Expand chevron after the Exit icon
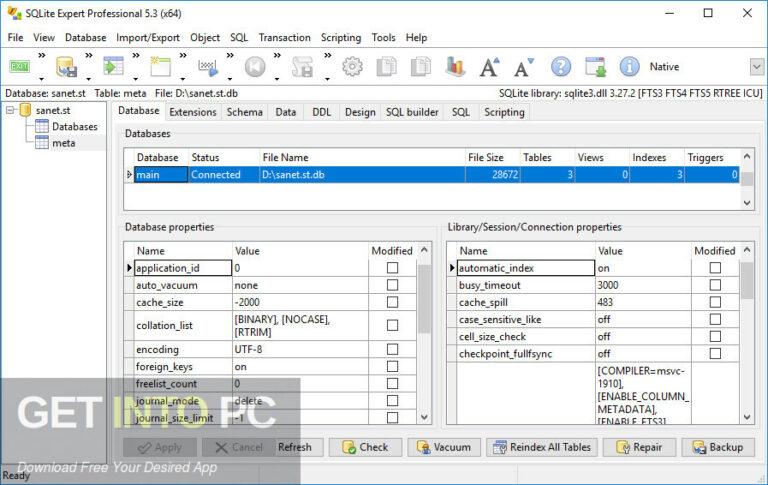Screen dimensions: 768x485 (42, 55)
